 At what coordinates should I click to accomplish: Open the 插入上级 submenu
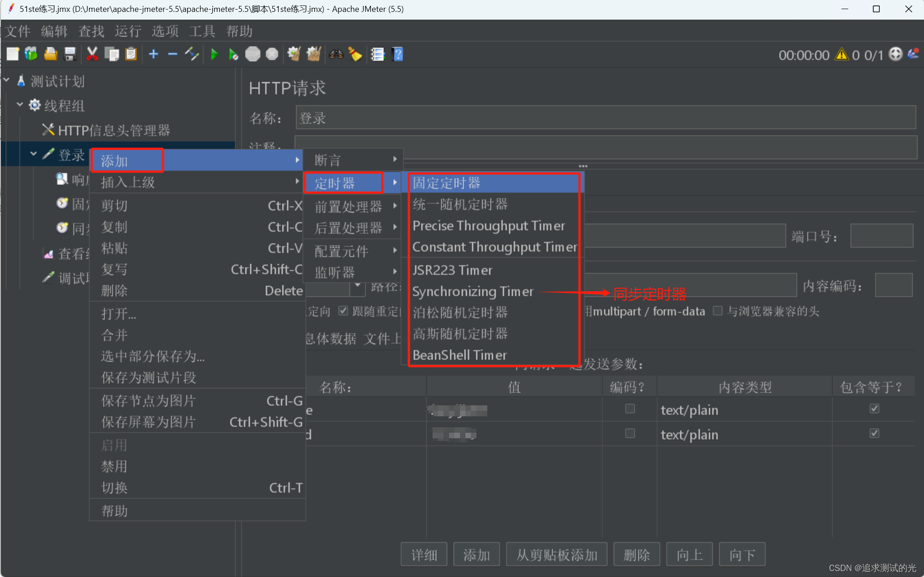197,182
